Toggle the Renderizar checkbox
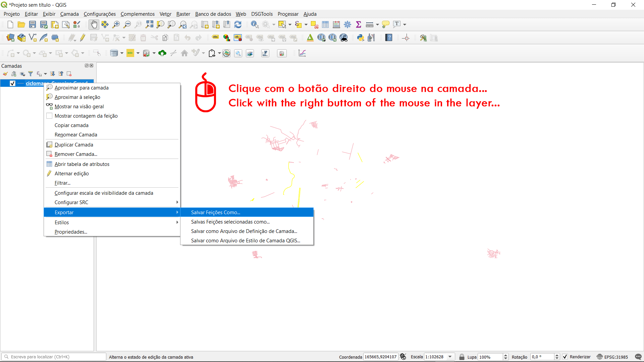 (565, 357)
